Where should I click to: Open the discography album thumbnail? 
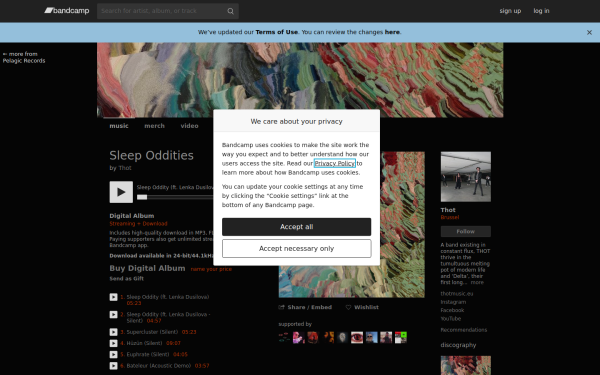(x=466, y=365)
